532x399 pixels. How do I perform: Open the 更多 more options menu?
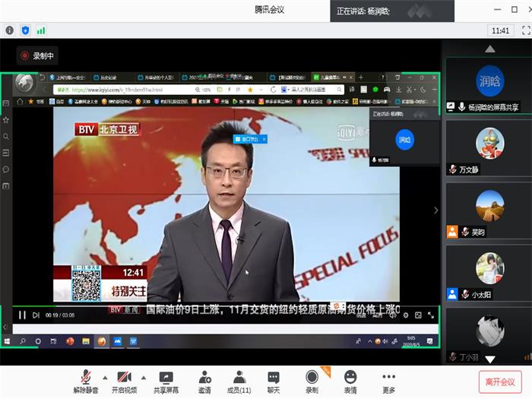(x=389, y=382)
